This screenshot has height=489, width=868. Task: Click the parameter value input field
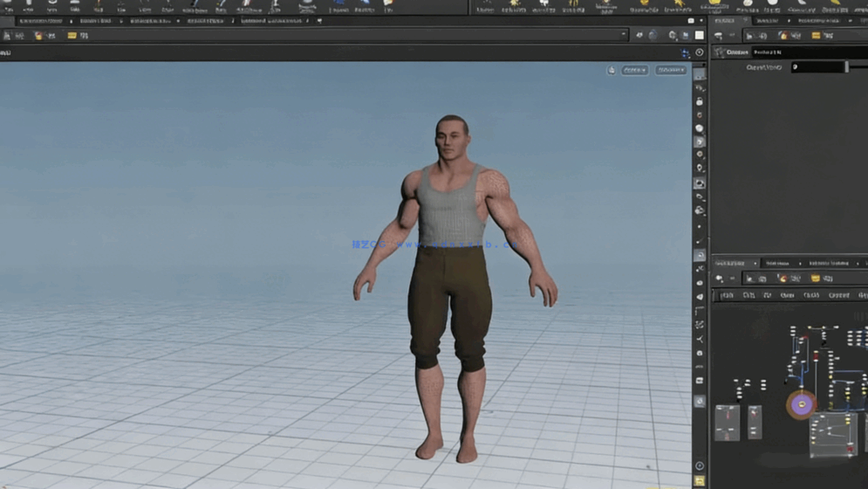pyautogui.click(x=817, y=67)
